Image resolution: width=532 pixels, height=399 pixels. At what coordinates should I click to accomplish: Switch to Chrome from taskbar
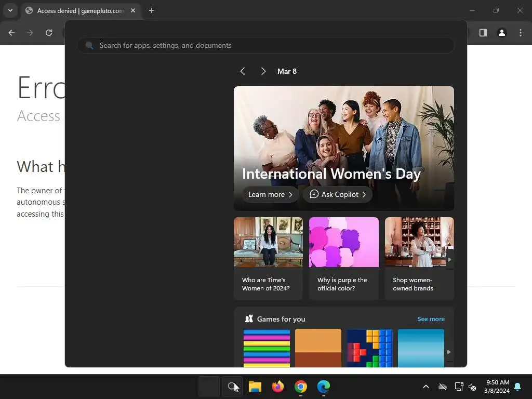pos(301,387)
